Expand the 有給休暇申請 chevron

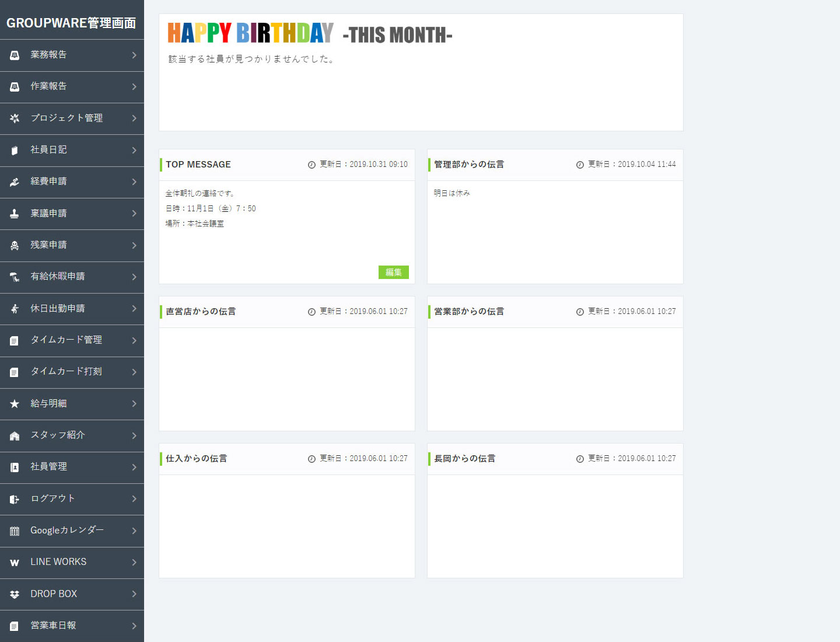[x=134, y=277]
